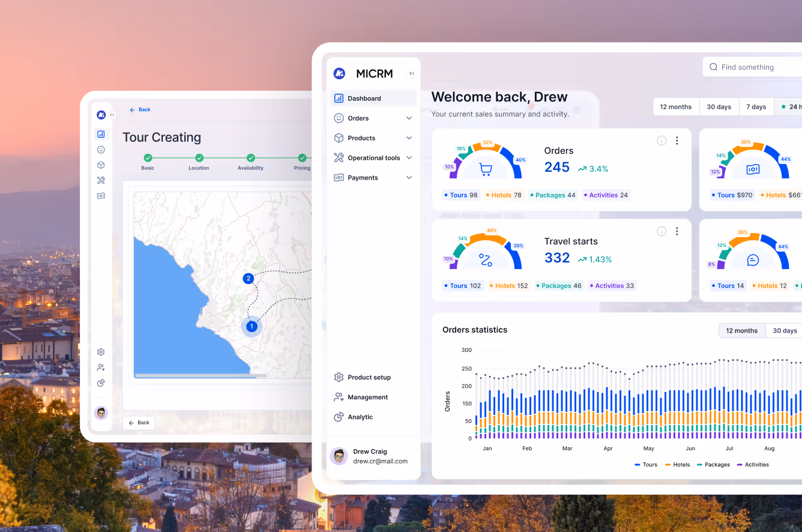Click the Packages 46 tag
The image size is (802, 532).
[559, 286]
